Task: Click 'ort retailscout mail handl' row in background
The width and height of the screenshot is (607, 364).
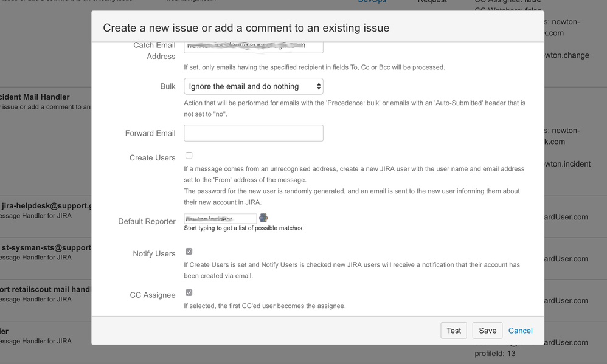Action: click(x=46, y=289)
